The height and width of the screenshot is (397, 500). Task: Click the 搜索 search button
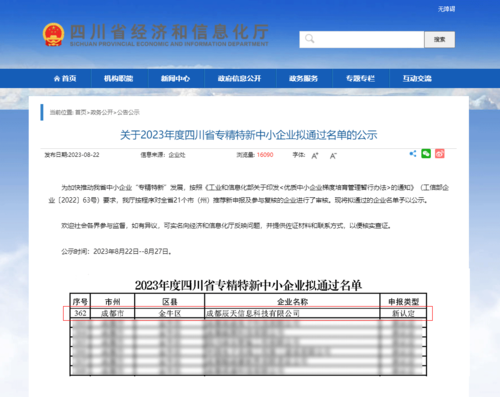(440, 40)
